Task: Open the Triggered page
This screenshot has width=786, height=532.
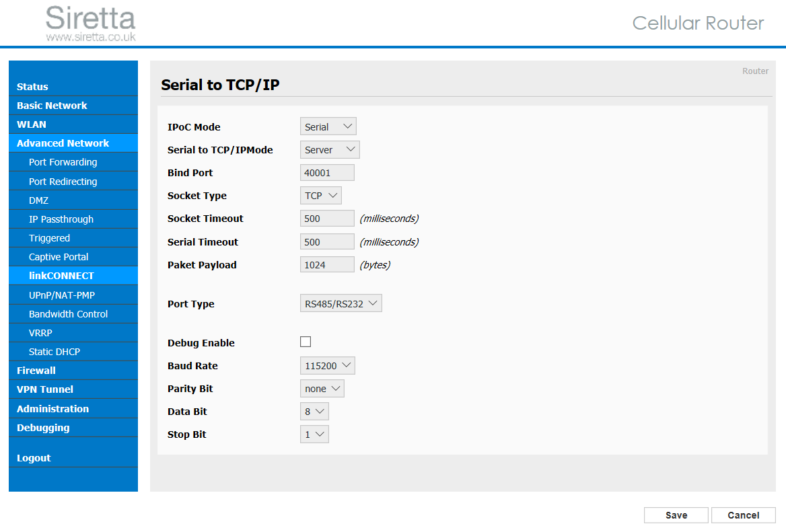Action: pos(73,238)
